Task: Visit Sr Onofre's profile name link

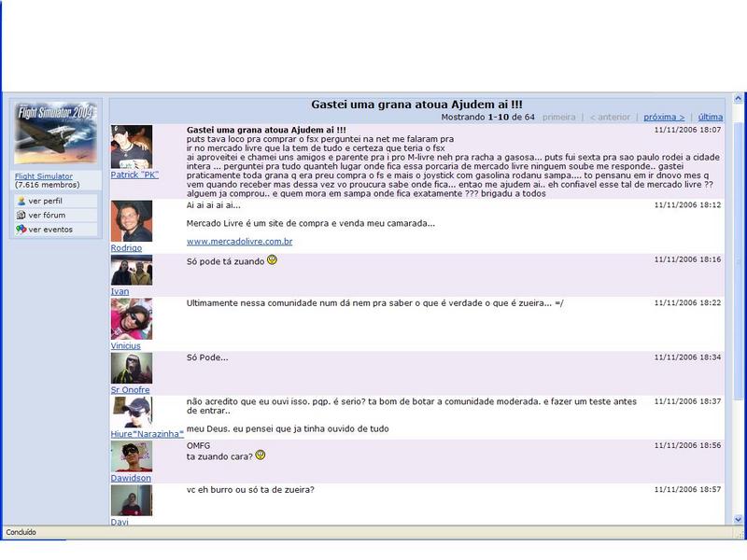Action: tap(130, 389)
